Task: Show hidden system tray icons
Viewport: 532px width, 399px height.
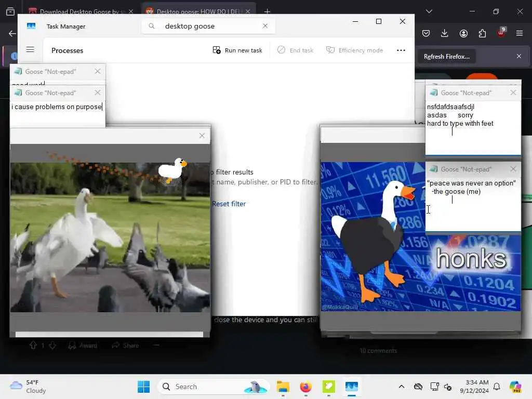Action: point(402,387)
